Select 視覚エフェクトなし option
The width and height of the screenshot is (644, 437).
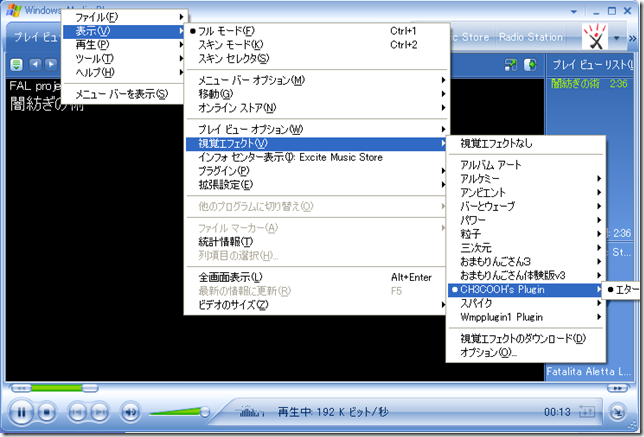pyautogui.click(x=526, y=143)
